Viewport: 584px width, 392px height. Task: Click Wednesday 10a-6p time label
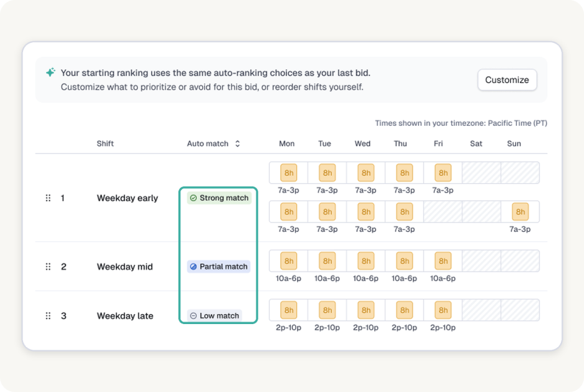tap(366, 278)
